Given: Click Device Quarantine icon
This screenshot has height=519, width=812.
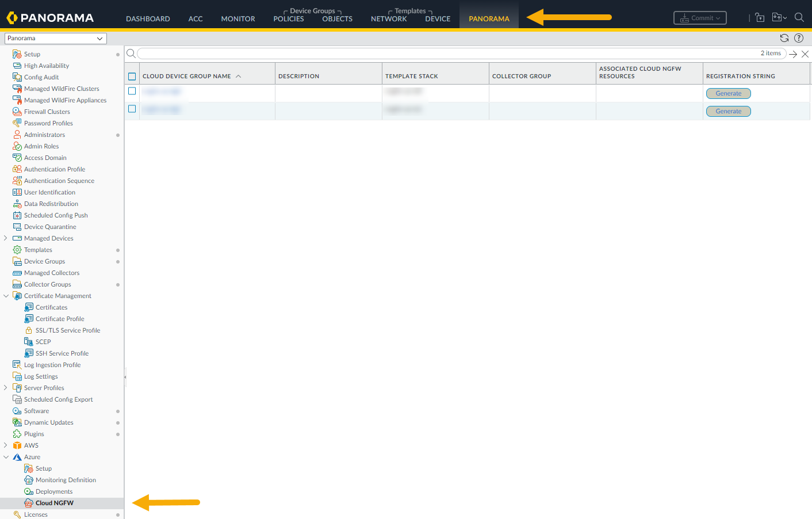Looking at the screenshot, I should tap(17, 227).
